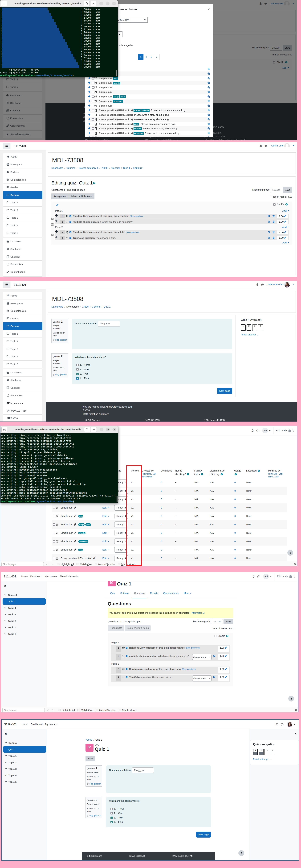Toggle side navigation hamburger above Editing quiz page

(x=6, y=146)
